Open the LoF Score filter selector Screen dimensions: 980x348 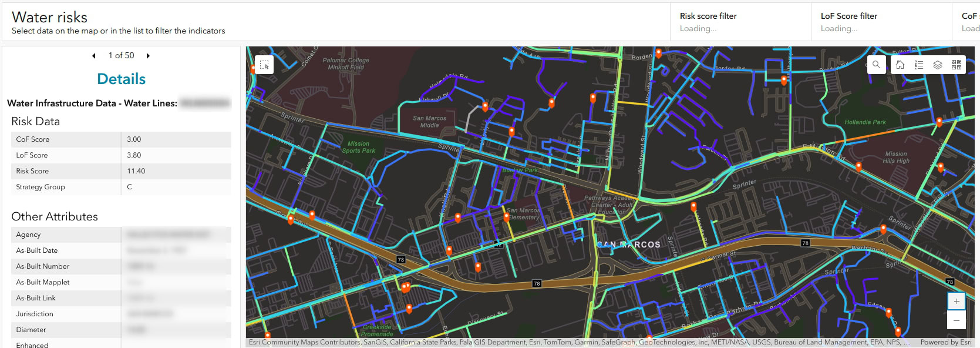pyautogui.click(x=881, y=22)
